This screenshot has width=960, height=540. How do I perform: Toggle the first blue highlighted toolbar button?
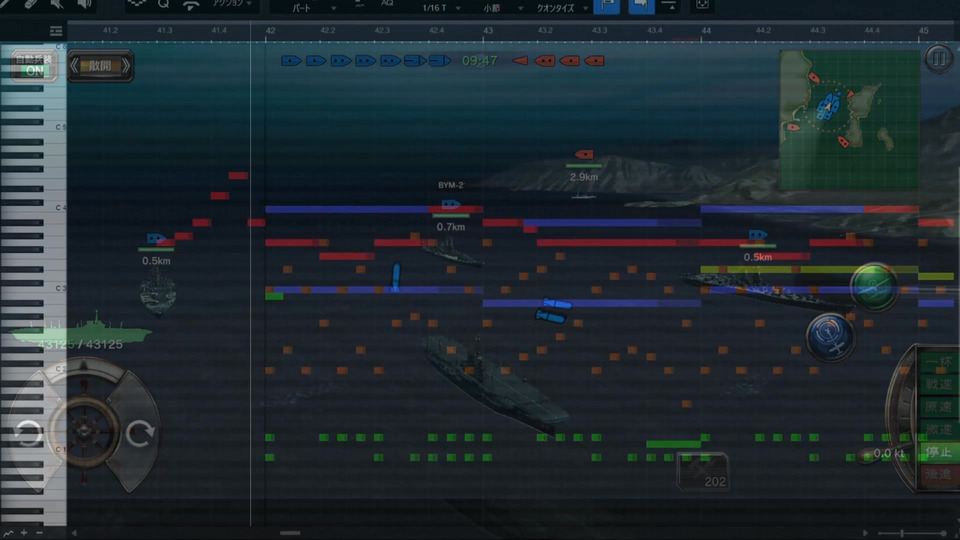[607, 6]
